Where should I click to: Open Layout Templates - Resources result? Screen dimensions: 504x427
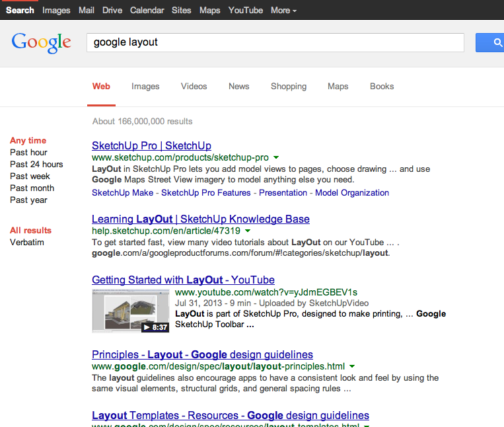pyautogui.click(x=231, y=415)
